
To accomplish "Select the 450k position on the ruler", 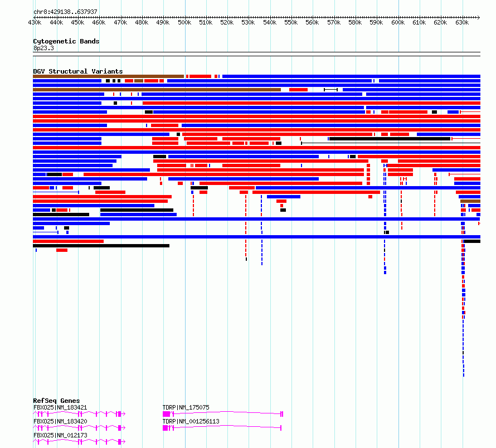I will coord(77,22).
